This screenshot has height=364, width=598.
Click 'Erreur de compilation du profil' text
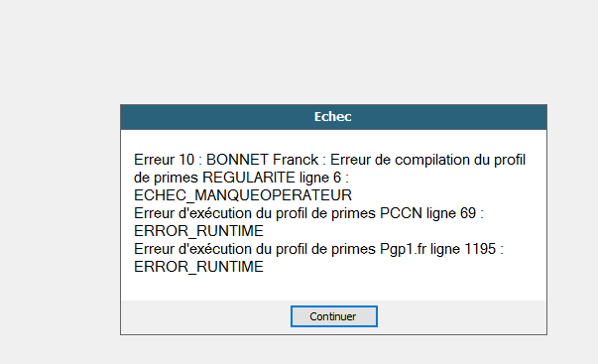pos(427,160)
